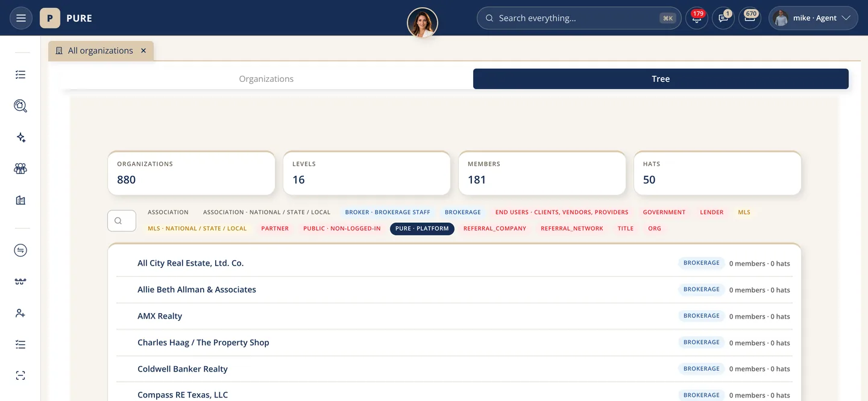This screenshot has width=868, height=401.
Task: Click the ⌘K shortcut badge in search
Action: coord(667,18)
